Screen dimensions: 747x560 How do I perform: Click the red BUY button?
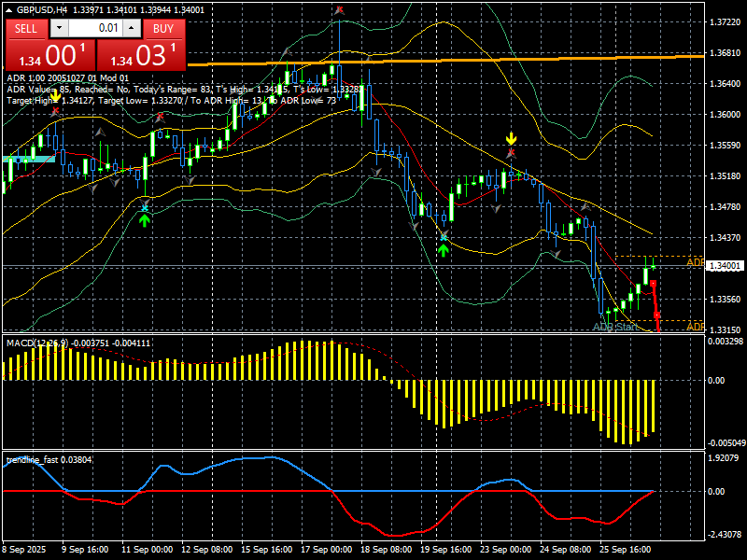pyautogui.click(x=163, y=29)
